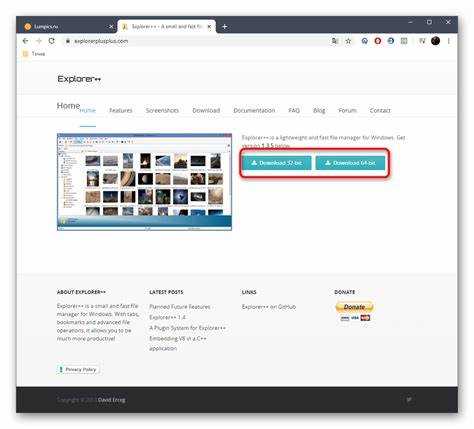This screenshot has width=474, height=429.
Task: Go to the Documentation page
Action: coord(254,110)
